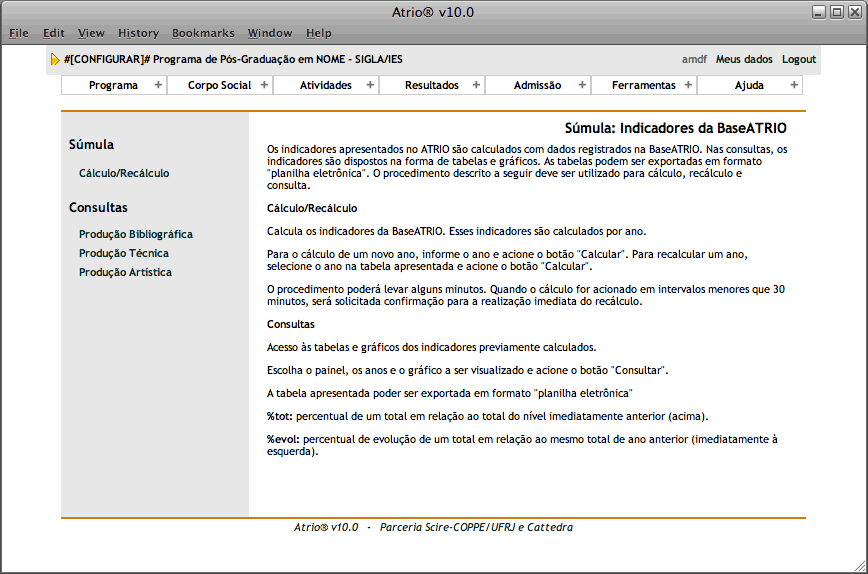Open the Bookmarks menu

click(201, 33)
